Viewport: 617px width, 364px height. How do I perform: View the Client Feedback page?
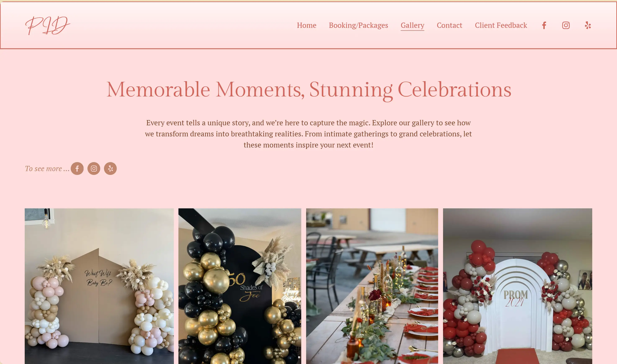[501, 25]
